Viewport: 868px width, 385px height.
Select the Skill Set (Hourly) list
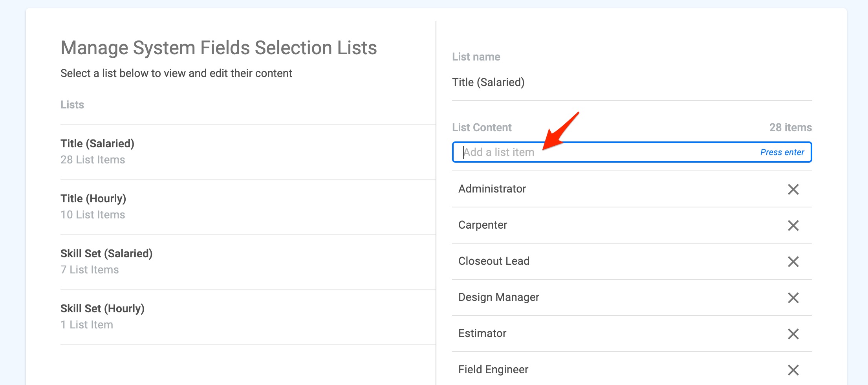click(x=248, y=317)
